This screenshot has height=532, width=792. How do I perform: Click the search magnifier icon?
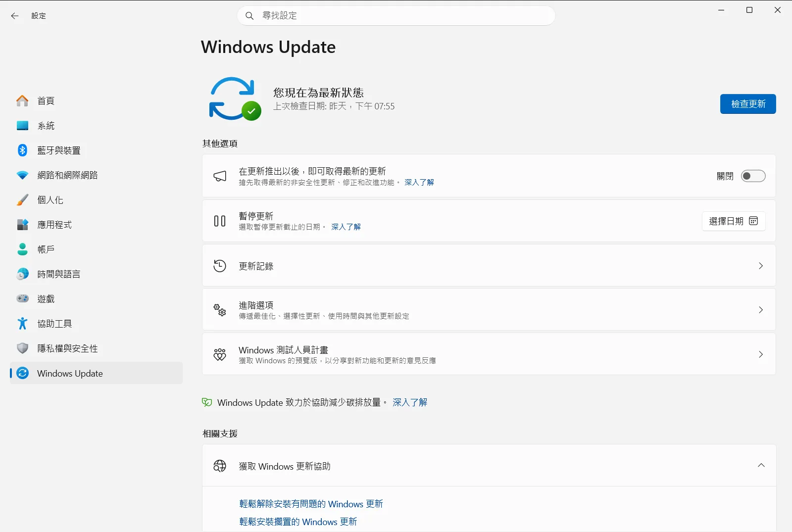click(249, 16)
